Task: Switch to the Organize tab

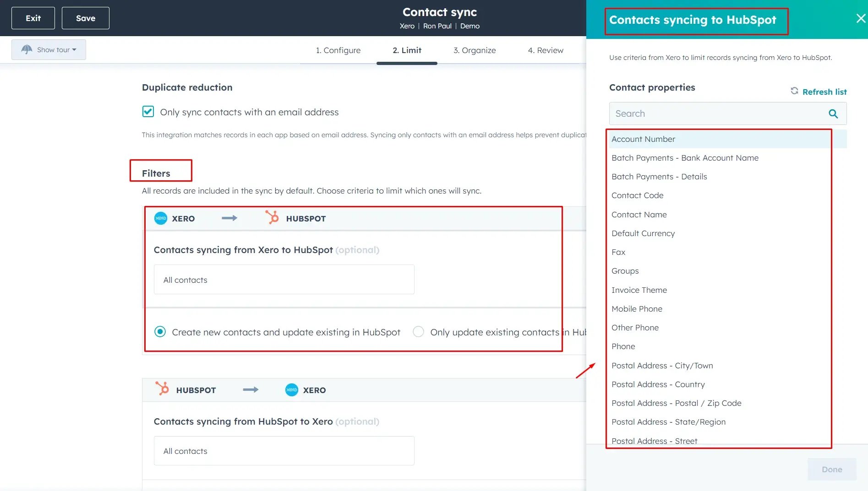Action: 475,50
